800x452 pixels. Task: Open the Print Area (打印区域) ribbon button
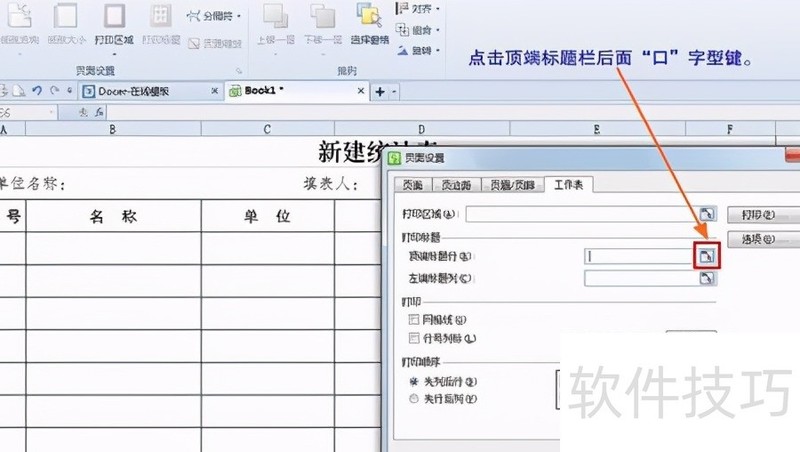point(114,23)
